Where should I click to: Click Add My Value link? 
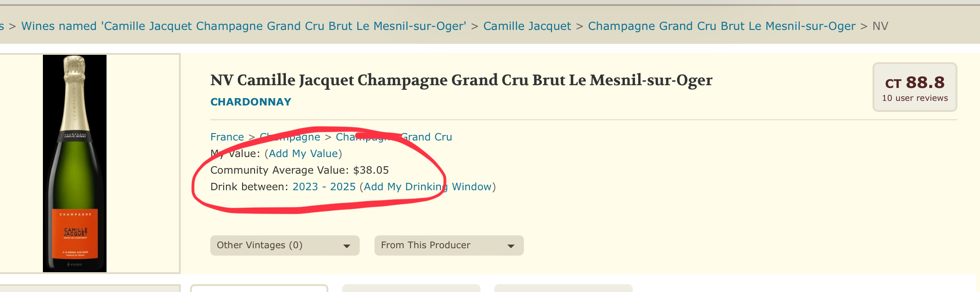coord(303,153)
